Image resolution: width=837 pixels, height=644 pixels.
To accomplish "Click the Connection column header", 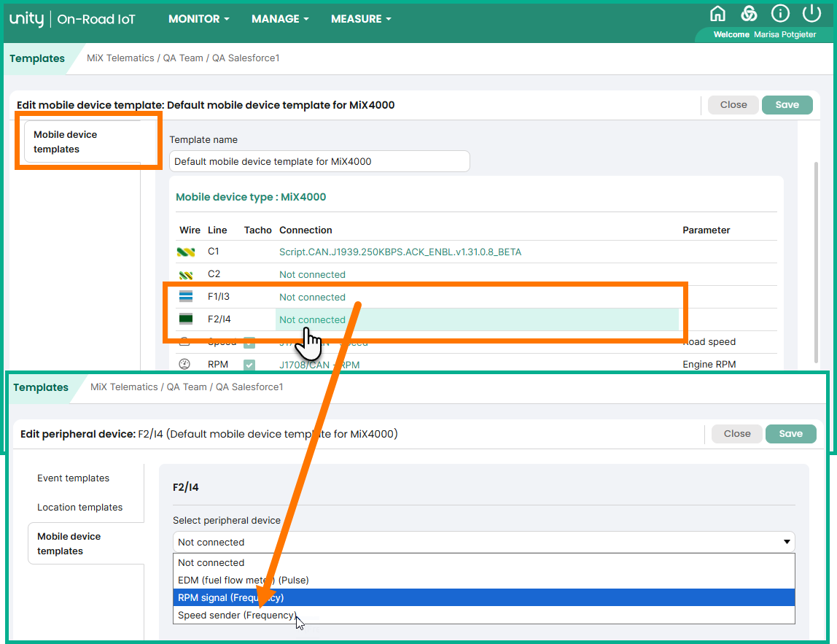I will (305, 230).
